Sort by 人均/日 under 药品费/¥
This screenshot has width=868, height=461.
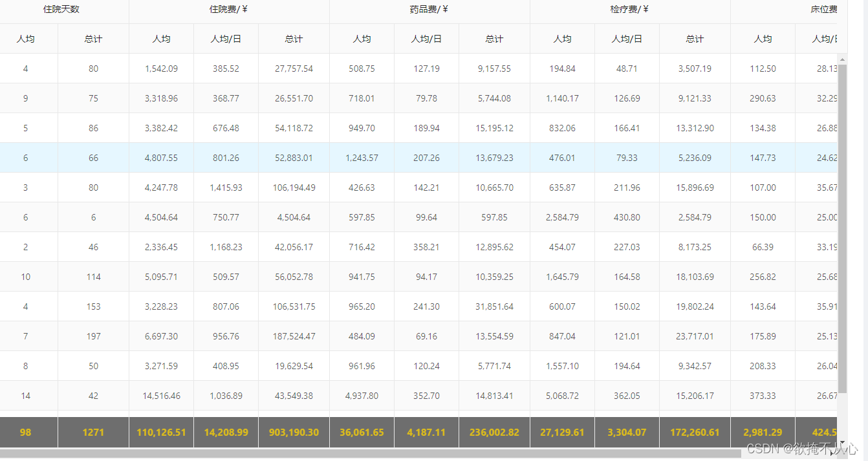click(x=426, y=39)
